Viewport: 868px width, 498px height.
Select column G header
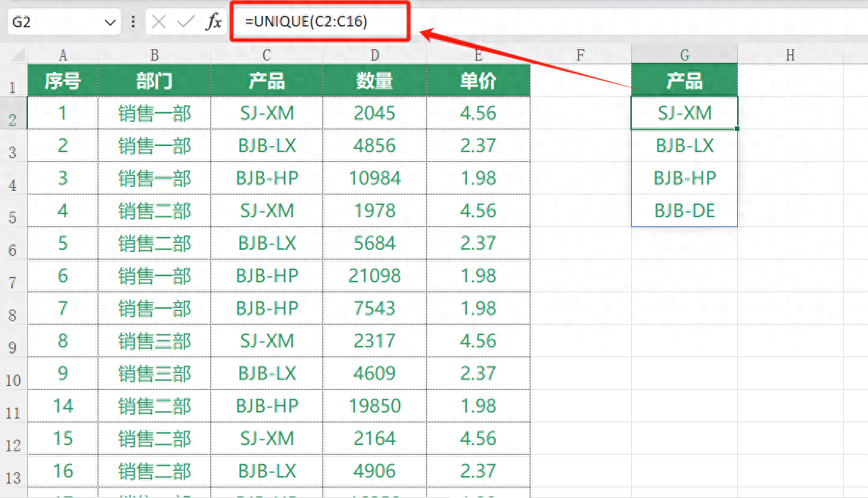point(685,54)
